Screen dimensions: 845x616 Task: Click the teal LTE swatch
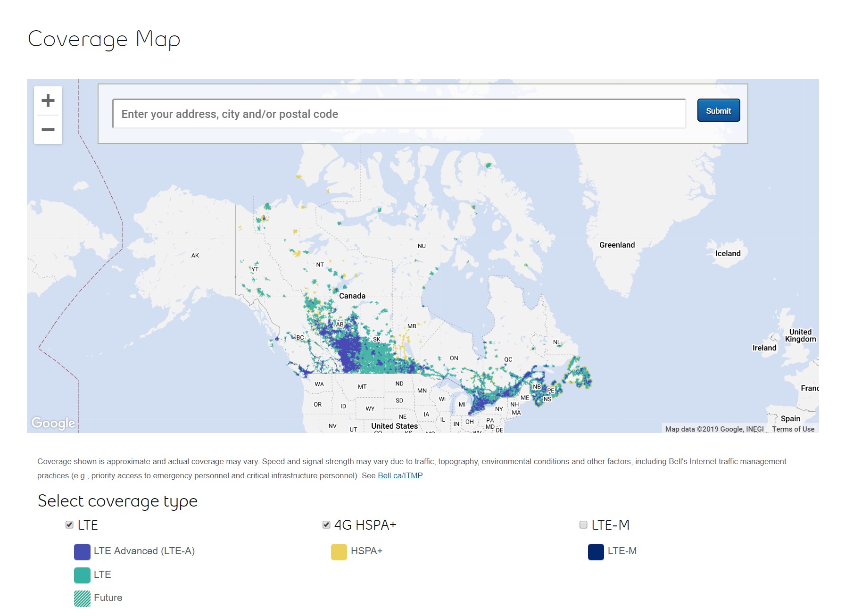pyautogui.click(x=82, y=575)
